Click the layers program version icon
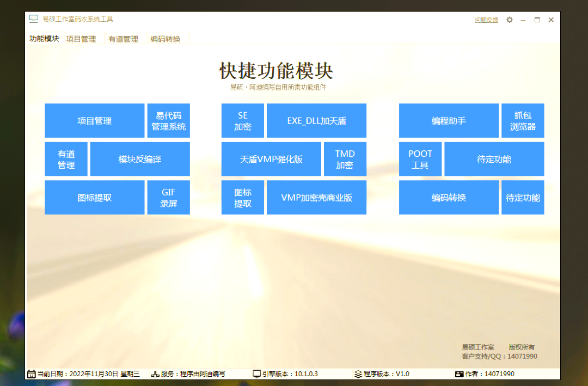 click(358, 374)
